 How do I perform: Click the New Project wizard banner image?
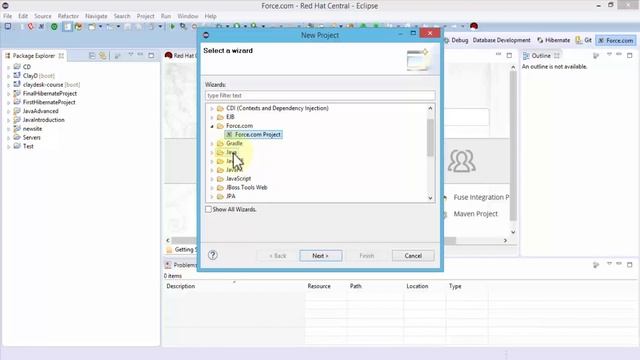click(418, 60)
